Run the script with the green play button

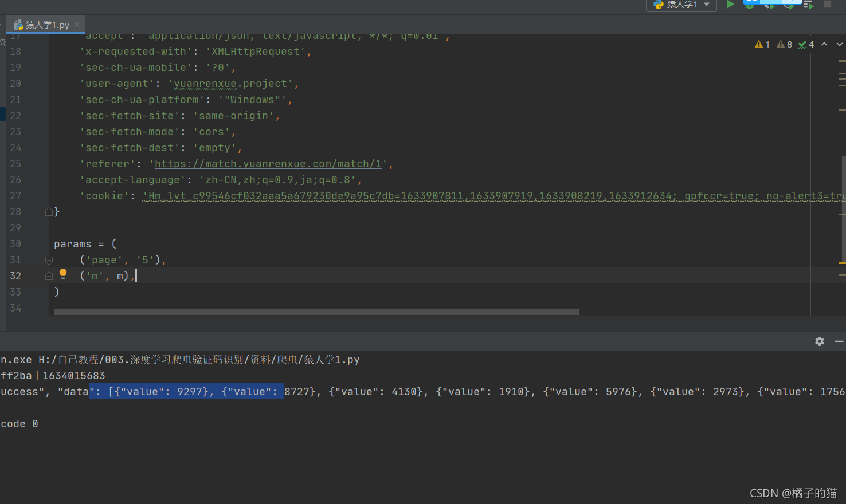pyautogui.click(x=730, y=4)
